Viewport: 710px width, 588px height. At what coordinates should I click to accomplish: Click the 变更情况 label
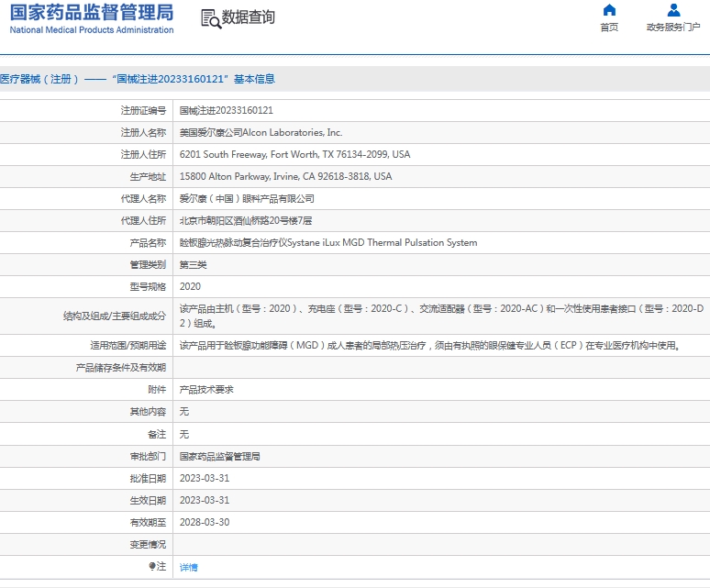coord(148,545)
